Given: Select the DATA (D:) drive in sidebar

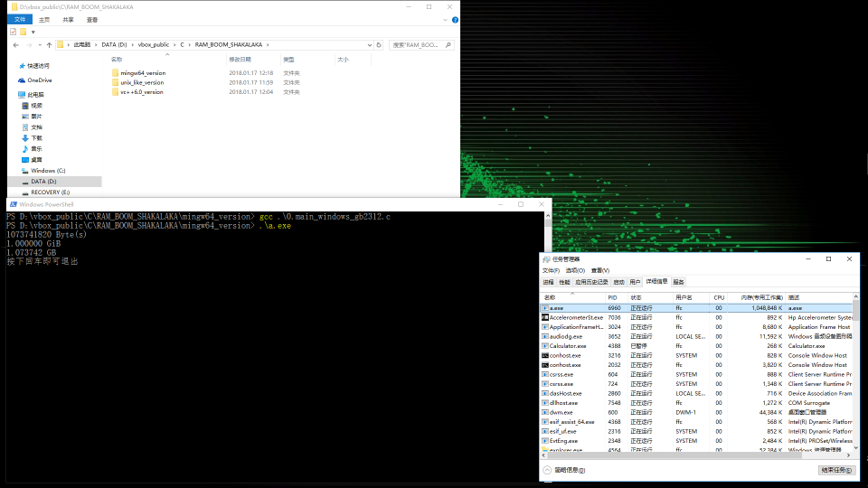Looking at the screenshot, I should pos(43,182).
